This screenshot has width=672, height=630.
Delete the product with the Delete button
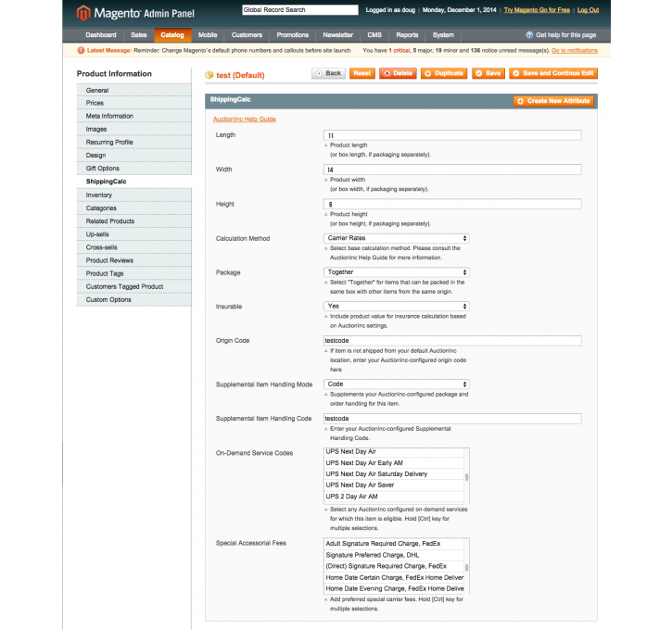399,74
